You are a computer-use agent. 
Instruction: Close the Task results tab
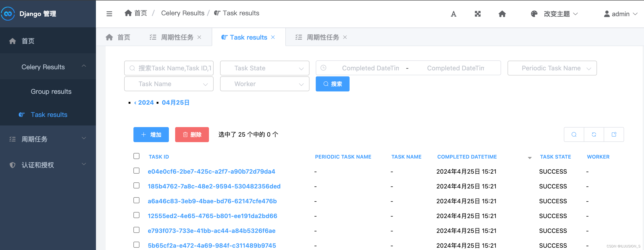coord(273,37)
